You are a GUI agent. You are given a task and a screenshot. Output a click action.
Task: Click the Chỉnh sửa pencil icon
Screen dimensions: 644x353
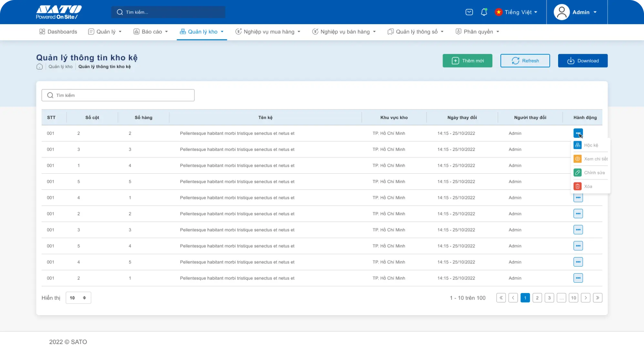(x=578, y=173)
